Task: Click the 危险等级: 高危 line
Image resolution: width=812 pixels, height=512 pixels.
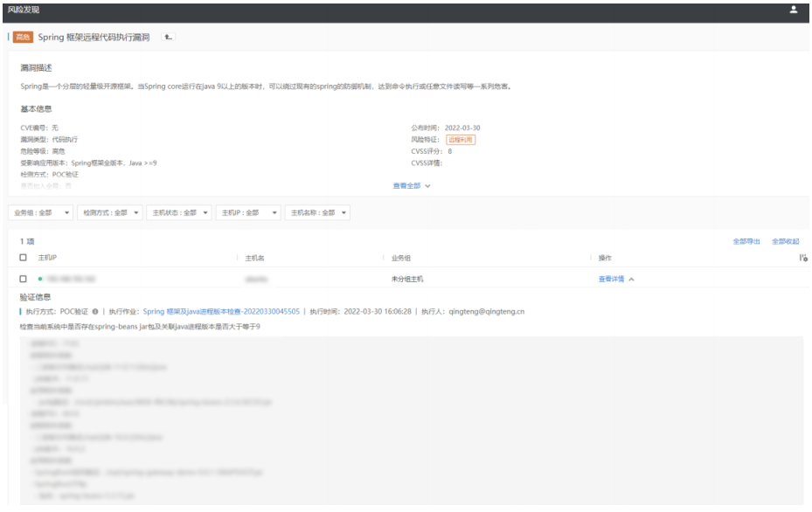Action: click(x=43, y=152)
